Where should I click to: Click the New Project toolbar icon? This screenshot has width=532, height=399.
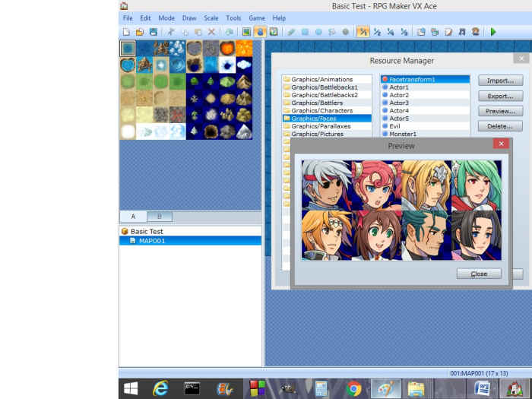pos(126,32)
